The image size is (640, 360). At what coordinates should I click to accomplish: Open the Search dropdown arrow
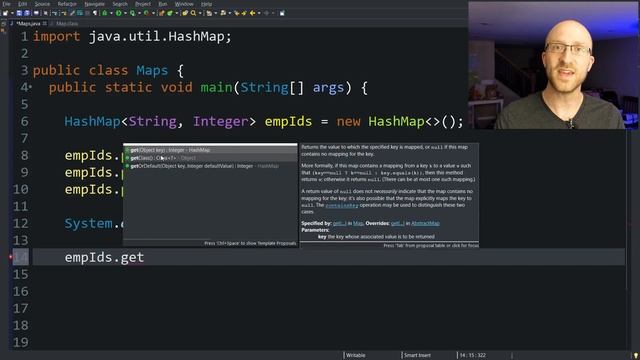[200, 13]
